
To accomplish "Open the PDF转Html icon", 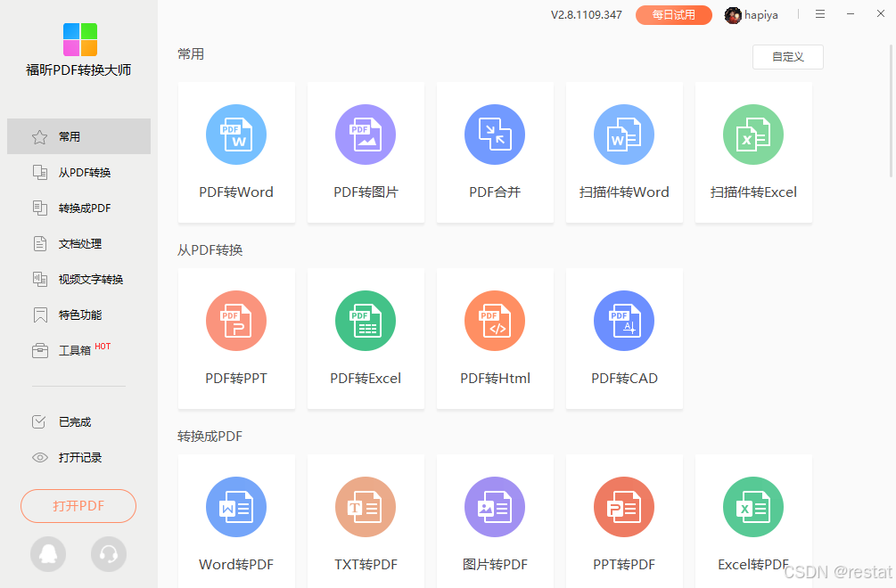I will [x=495, y=321].
